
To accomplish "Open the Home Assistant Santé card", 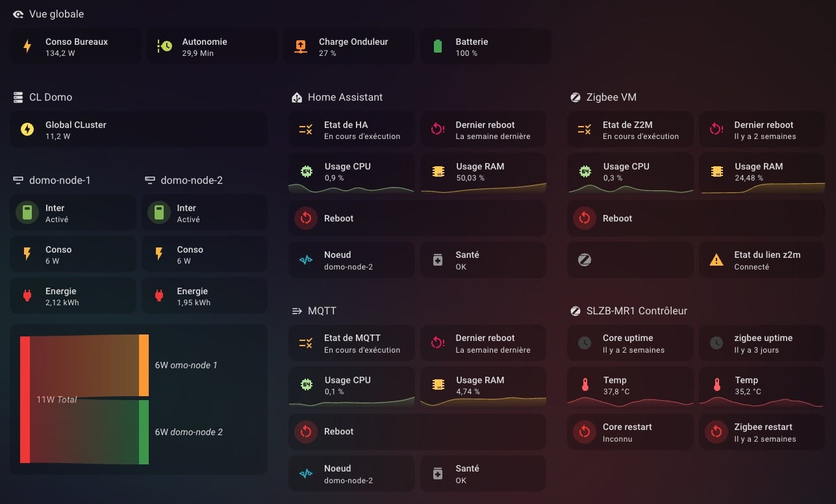I will coord(483,260).
